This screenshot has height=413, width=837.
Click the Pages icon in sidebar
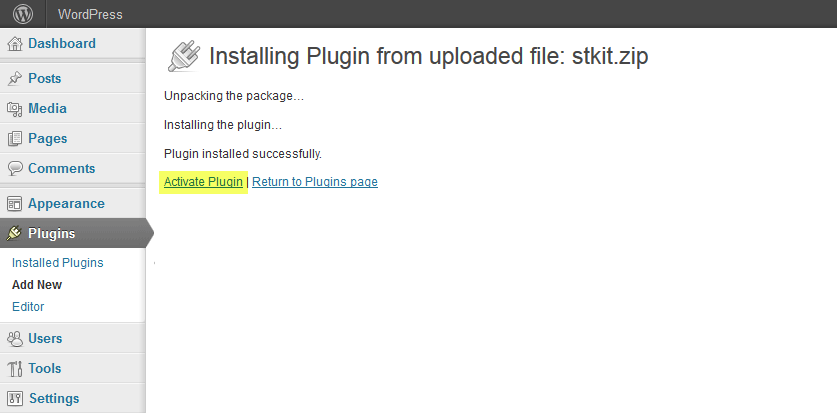[15, 139]
